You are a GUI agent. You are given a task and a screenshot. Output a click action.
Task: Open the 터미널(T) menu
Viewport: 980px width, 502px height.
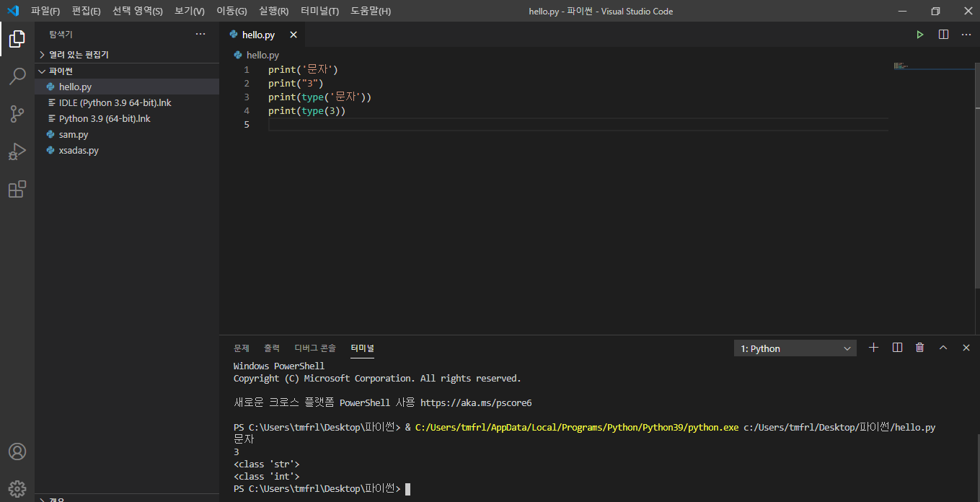[319, 11]
